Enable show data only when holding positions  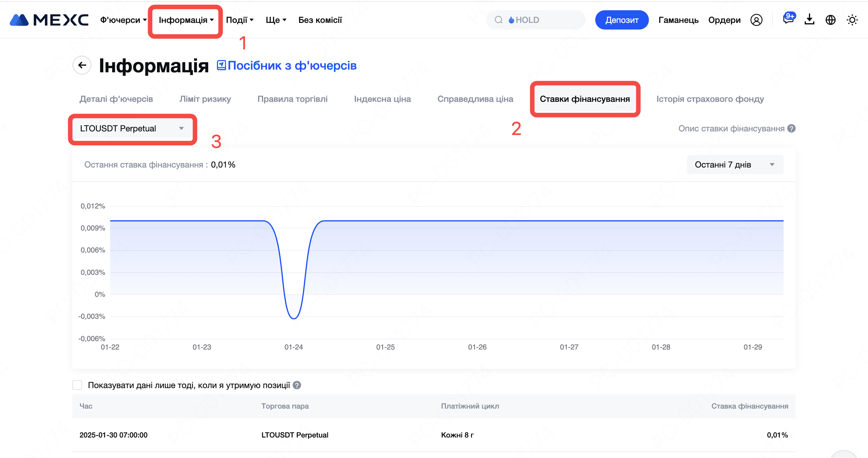pyautogui.click(x=77, y=385)
